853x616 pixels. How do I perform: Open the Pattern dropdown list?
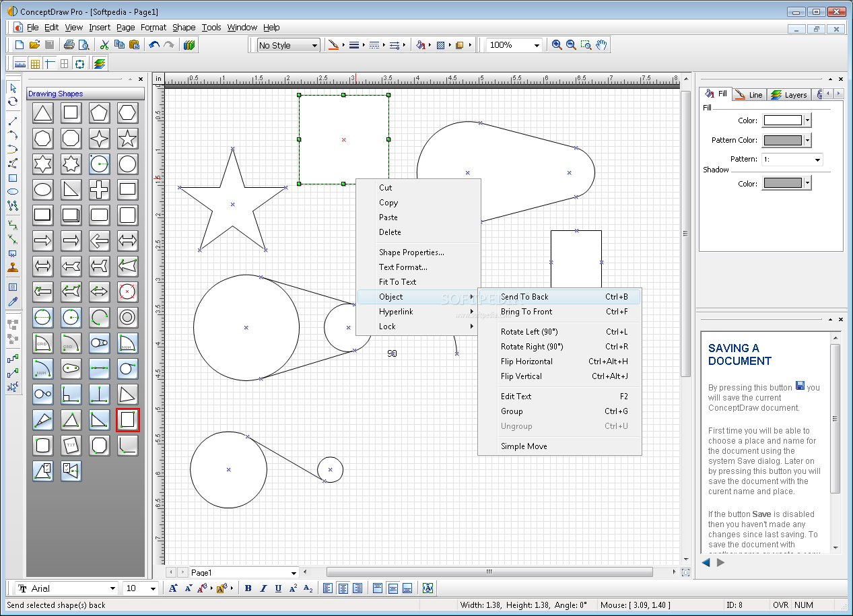point(792,160)
